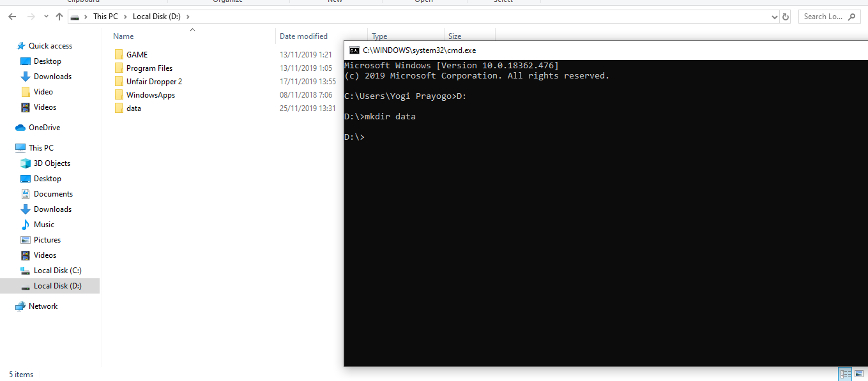Click date '08/11/2018 7:06' cell
Image resolution: width=868 pixels, height=381 pixels.
[305, 95]
